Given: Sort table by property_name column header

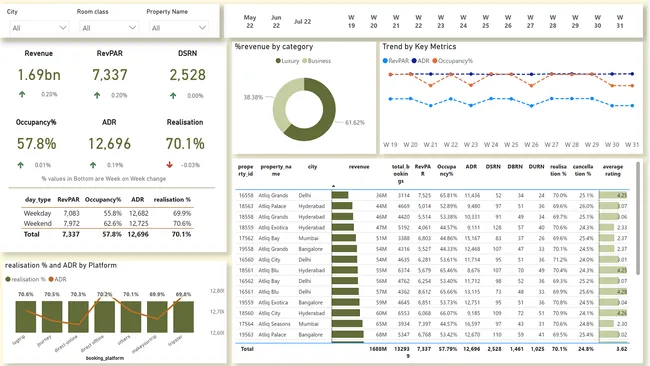Looking at the screenshot, I should point(276,170).
